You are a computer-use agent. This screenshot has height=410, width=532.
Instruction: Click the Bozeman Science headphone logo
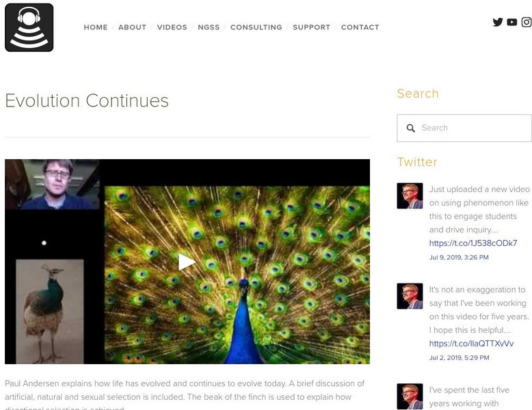[x=29, y=27]
